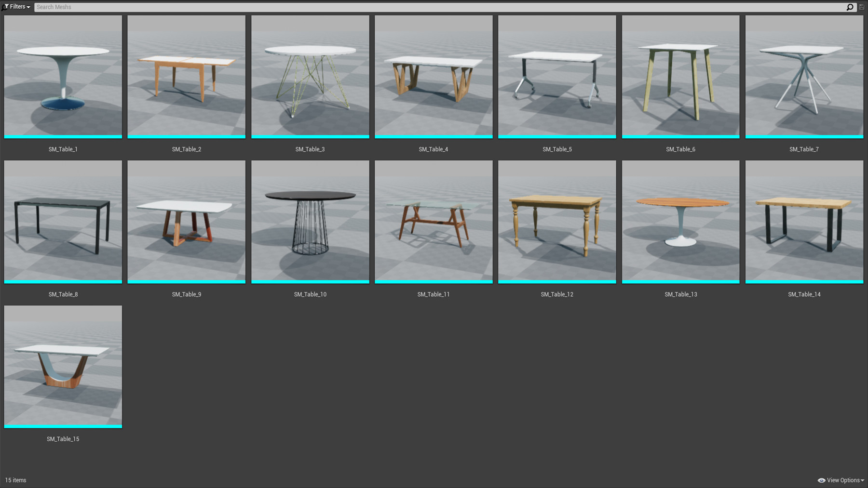The height and width of the screenshot is (488, 868).
Task: Select the SM_Table_14 mesh thumbnail
Action: tap(804, 222)
